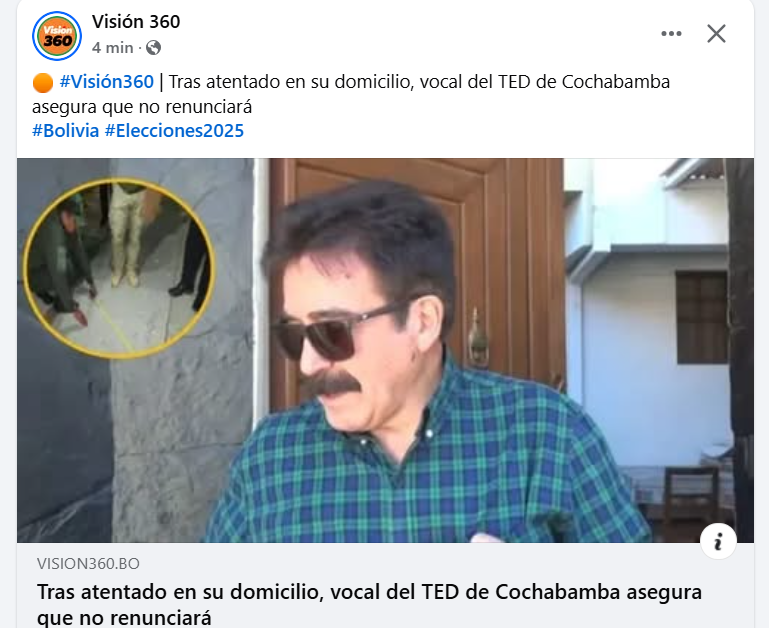Open the article headline about TED de Cochabamba
The image size is (769, 628).
369,604
